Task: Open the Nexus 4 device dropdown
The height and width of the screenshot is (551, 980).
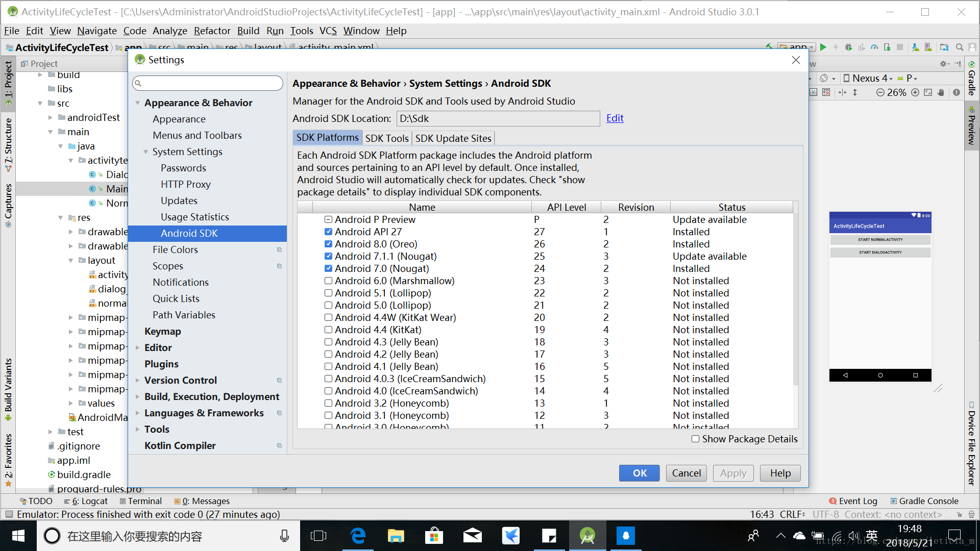Action: [868, 78]
